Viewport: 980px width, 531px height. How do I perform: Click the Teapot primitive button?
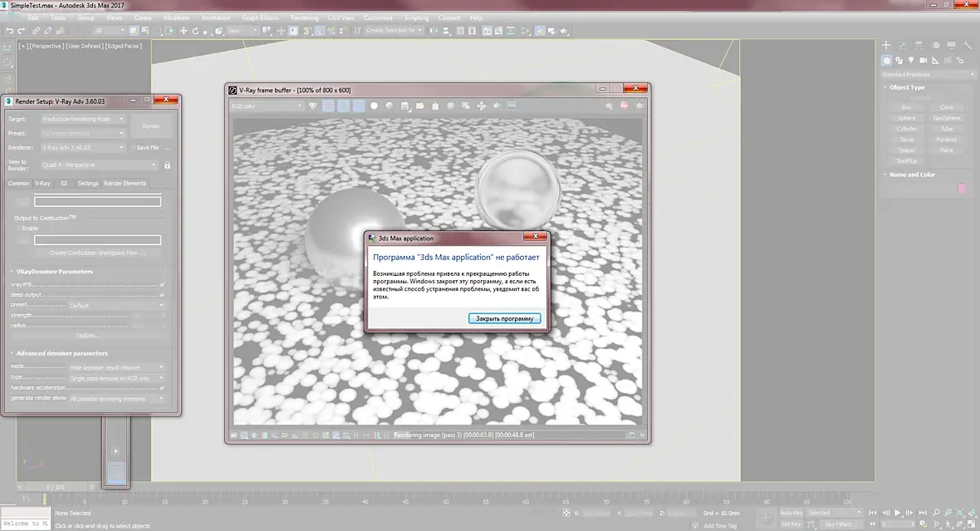pyautogui.click(x=906, y=150)
